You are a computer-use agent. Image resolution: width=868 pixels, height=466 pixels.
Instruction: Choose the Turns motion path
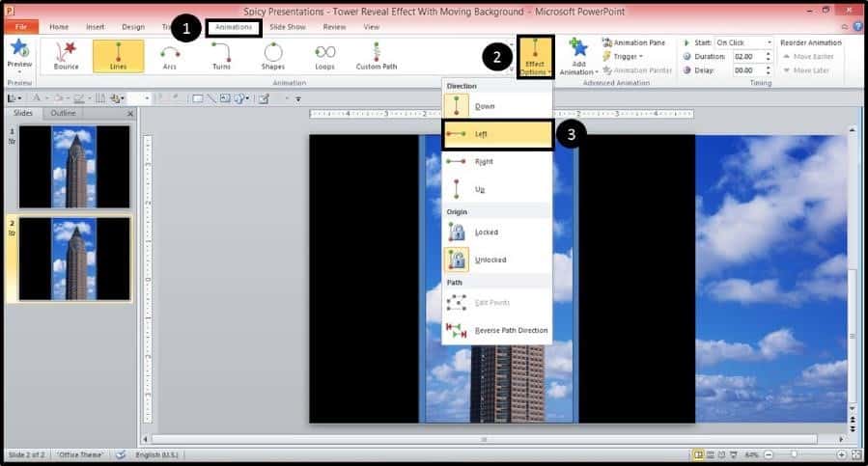tap(221, 56)
